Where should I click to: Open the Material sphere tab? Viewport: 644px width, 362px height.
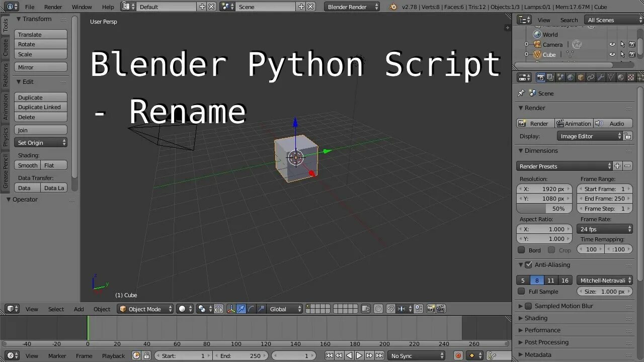pyautogui.click(x=621, y=77)
